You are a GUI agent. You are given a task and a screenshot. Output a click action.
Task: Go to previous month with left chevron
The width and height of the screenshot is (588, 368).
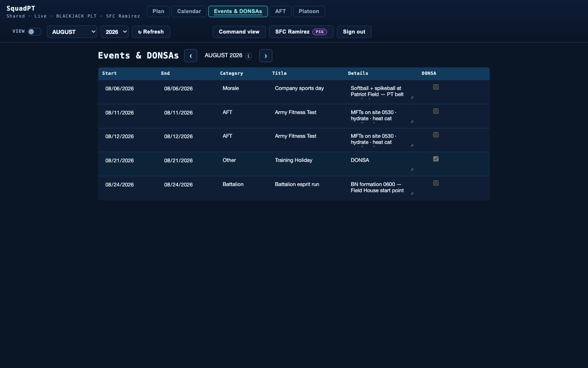click(191, 56)
